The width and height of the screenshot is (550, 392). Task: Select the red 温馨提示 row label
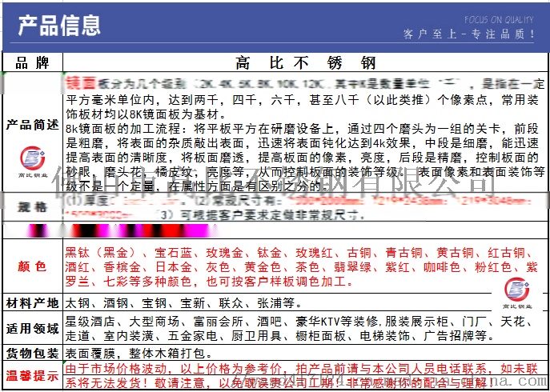point(32,376)
